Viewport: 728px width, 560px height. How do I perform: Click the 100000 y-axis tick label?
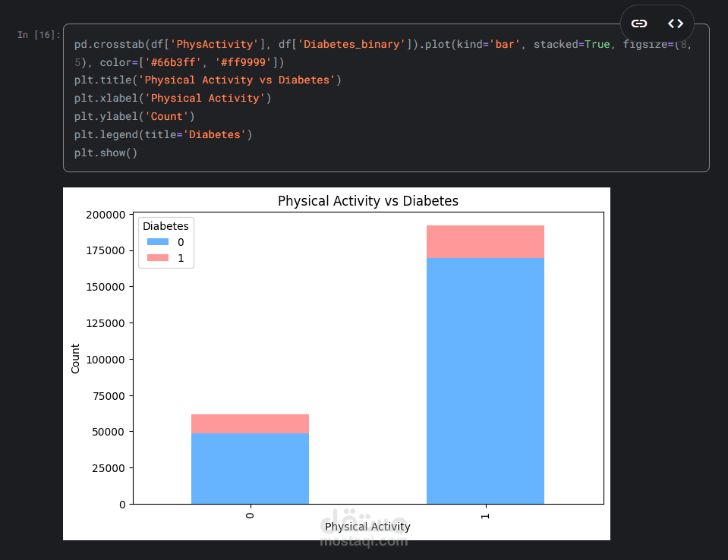tap(104, 360)
